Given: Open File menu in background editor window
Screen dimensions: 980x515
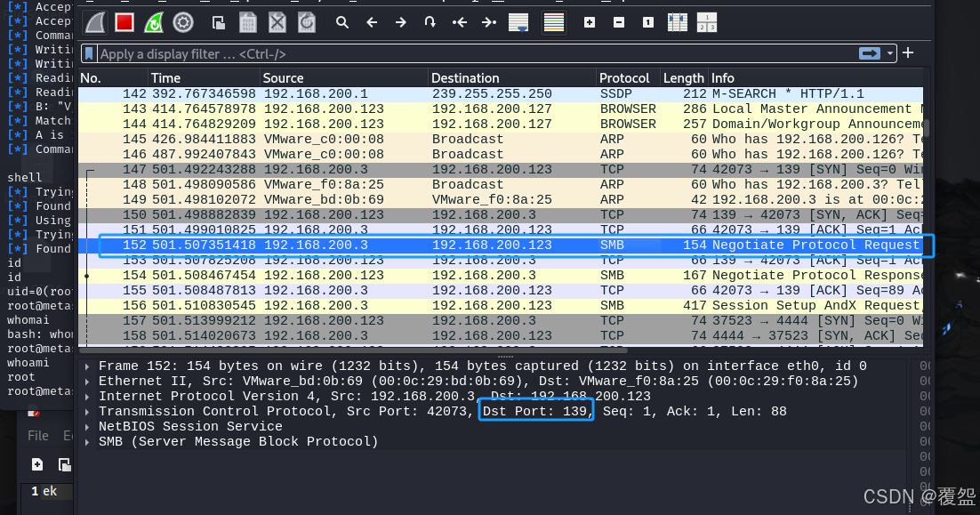Looking at the screenshot, I should point(37,435).
